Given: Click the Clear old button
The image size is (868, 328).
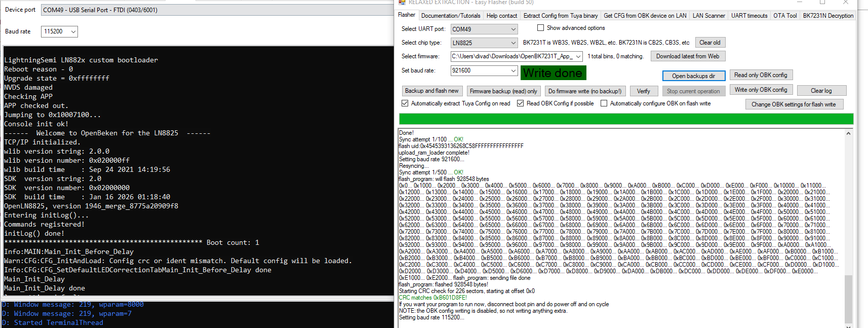Looking at the screenshot, I should coord(710,43).
